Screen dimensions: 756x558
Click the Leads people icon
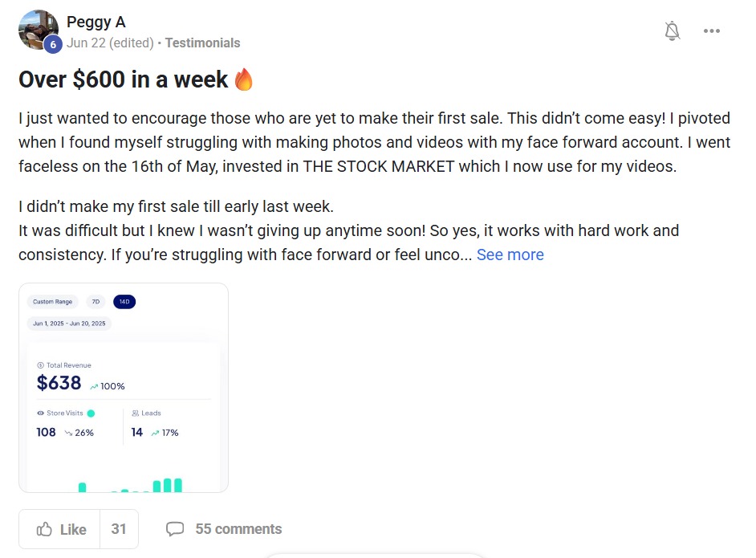(136, 413)
